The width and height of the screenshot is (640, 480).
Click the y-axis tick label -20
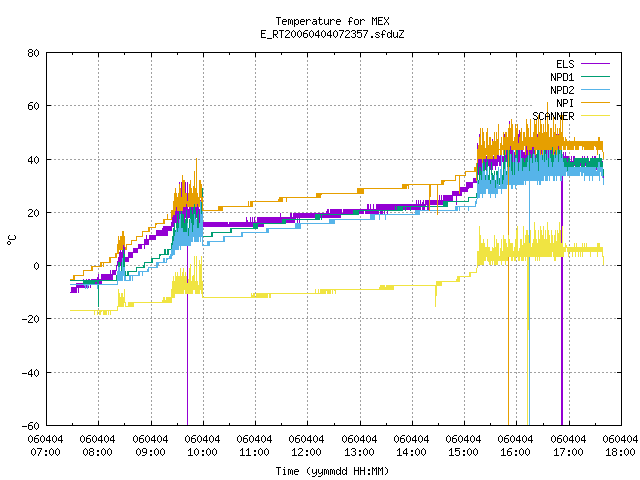pyautogui.click(x=31, y=319)
